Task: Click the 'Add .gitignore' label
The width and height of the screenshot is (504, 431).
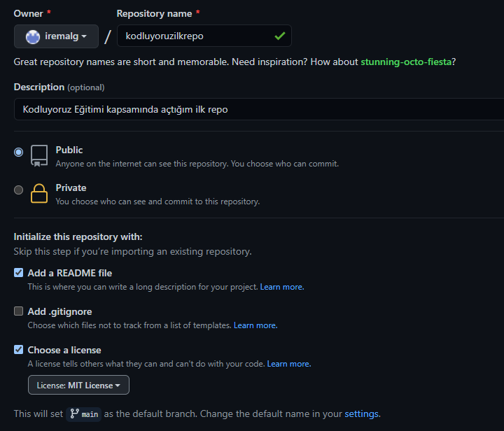Action: [59, 311]
